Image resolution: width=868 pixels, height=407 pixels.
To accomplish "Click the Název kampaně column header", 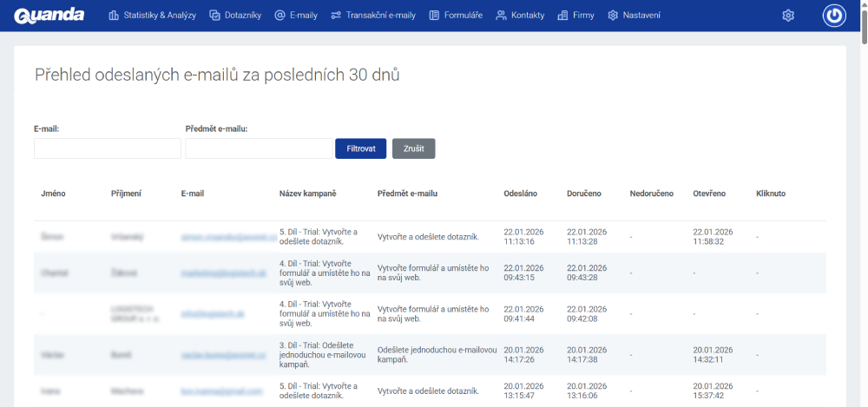I will click(308, 194).
